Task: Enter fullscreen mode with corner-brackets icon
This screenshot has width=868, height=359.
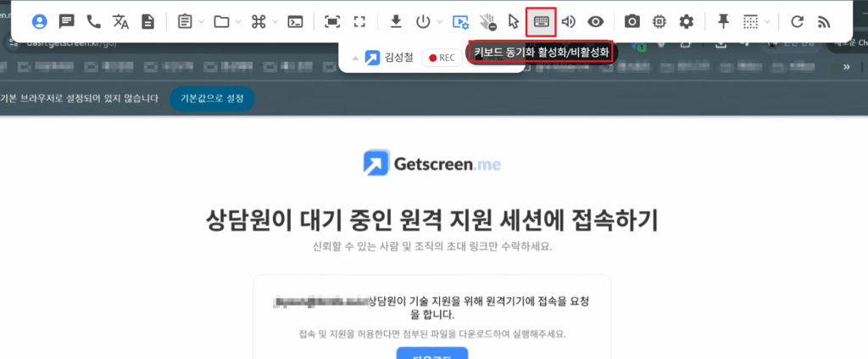Action: pyautogui.click(x=359, y=21)
